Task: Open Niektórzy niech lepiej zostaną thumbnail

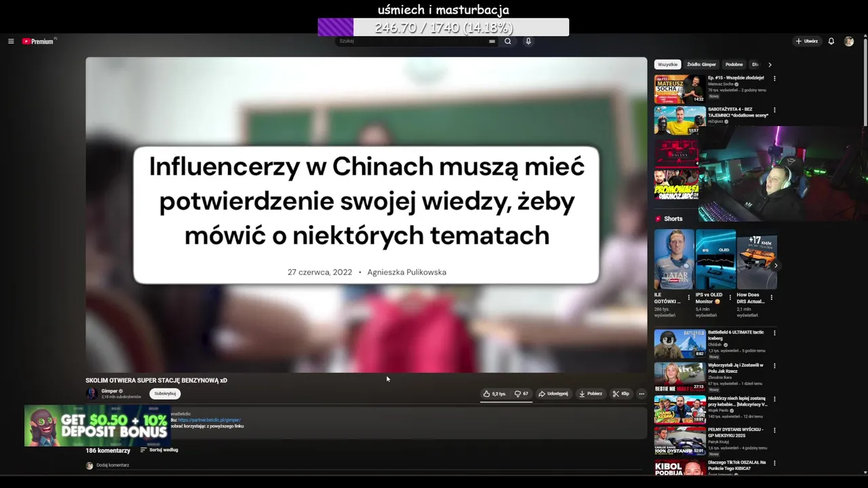Action: [x=680, y=409]
